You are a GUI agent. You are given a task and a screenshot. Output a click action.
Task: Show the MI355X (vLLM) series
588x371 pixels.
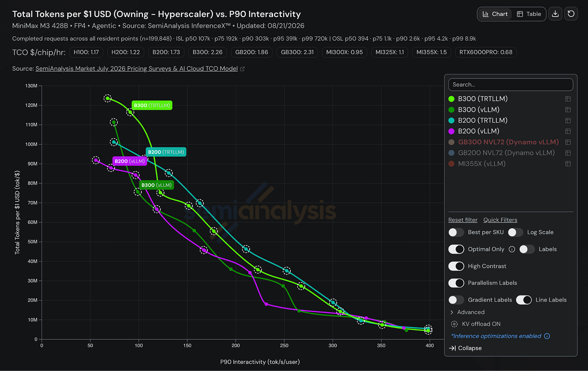[x=482, y=163]
